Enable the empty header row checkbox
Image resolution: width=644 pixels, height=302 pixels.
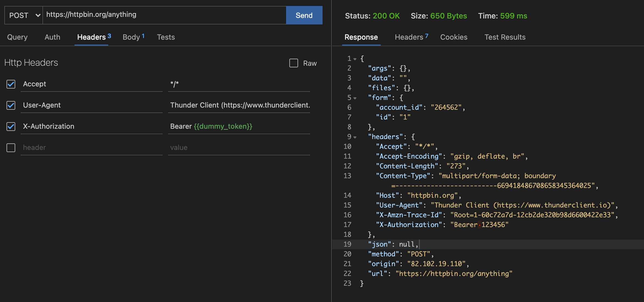11,148
